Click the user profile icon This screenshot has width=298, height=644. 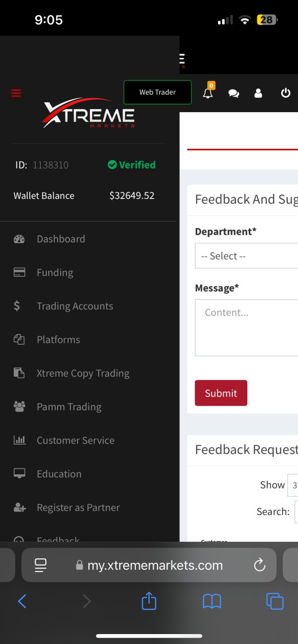point(258,93)
